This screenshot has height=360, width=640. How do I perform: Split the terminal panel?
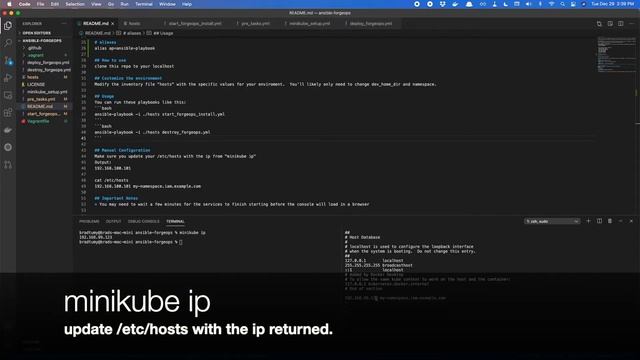click(x=599, y=221)
